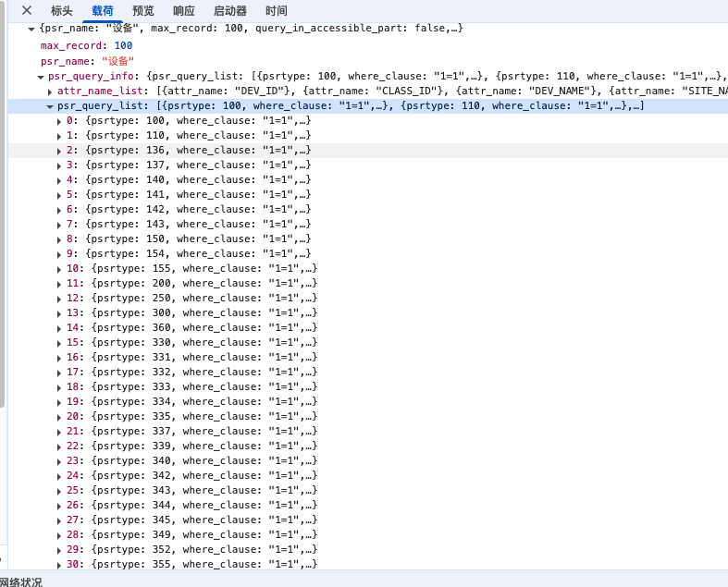728x587 pixels.
Task: Expand item 4 with psrtype 140
Action: pyautogui.click(x=59, y=181)
